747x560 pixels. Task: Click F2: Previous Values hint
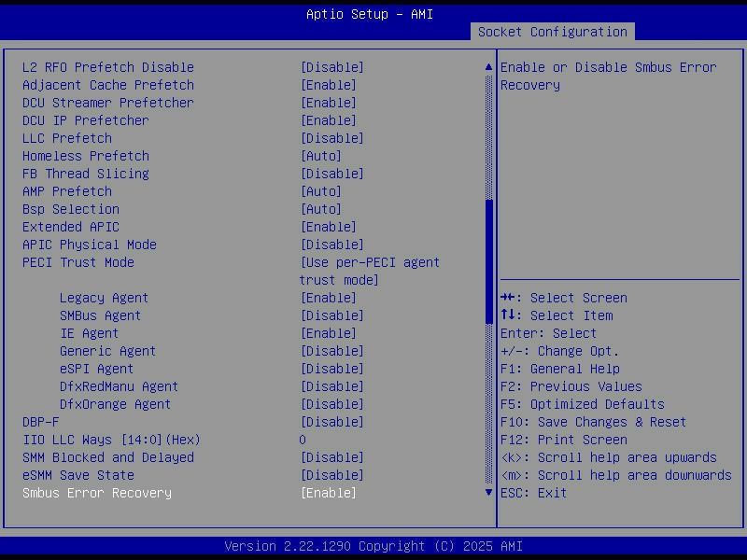click(571, 386)
